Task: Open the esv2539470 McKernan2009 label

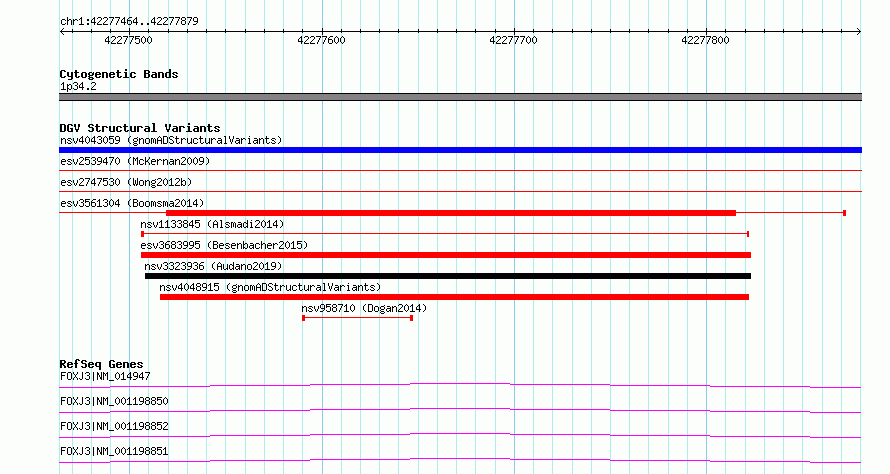Action: pos(135,161)
